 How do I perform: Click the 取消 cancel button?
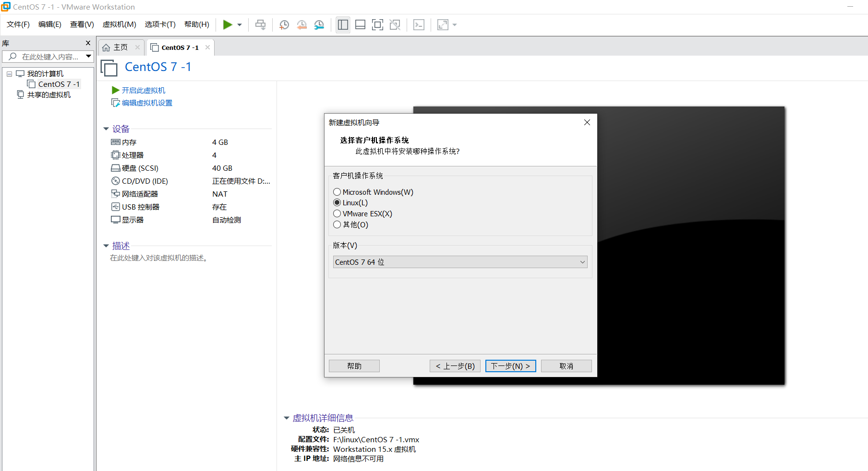567,366
